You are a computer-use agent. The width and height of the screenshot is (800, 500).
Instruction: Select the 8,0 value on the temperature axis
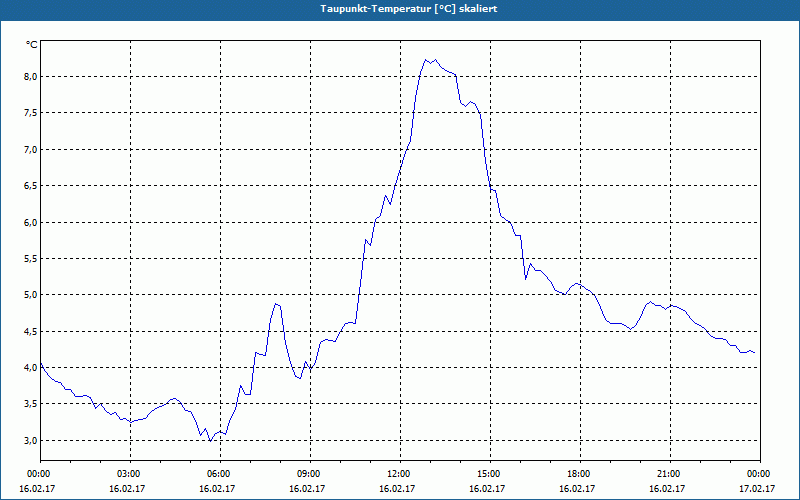31,77
